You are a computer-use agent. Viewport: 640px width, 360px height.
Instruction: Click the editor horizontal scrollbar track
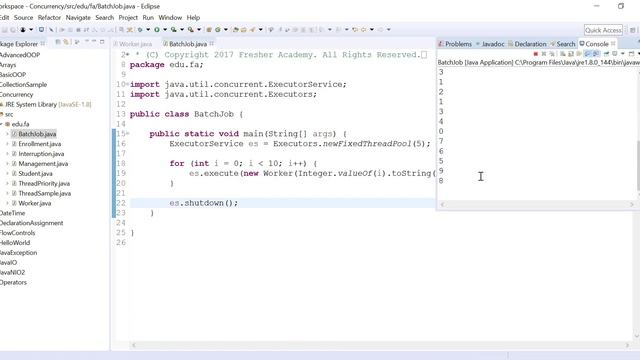click(380, 345)
